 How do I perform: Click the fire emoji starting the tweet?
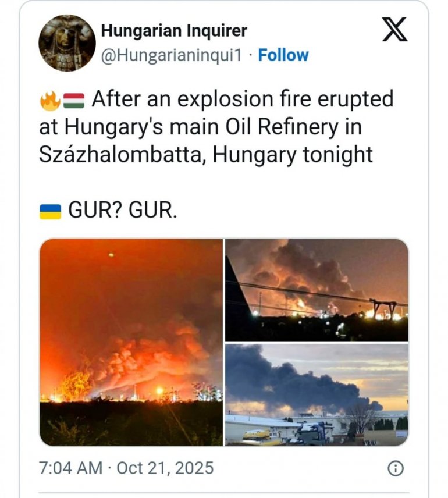49,102
